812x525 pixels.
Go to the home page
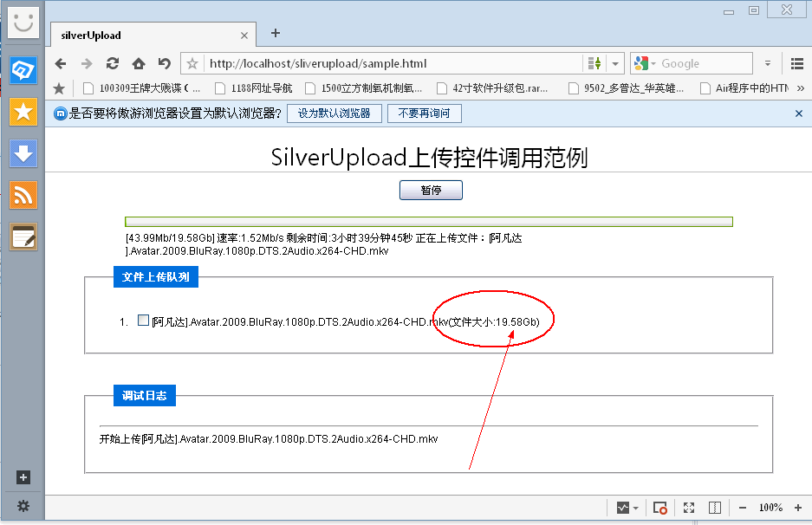point(139,64)
